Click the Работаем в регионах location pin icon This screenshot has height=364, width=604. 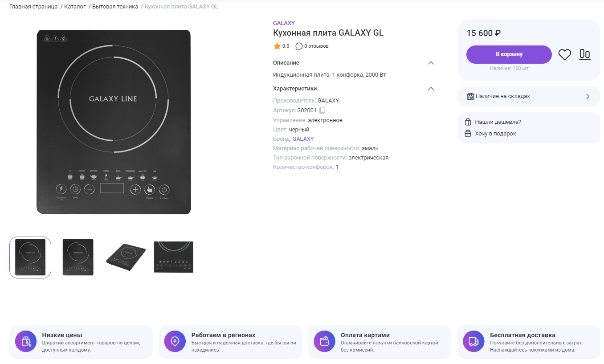175,342
